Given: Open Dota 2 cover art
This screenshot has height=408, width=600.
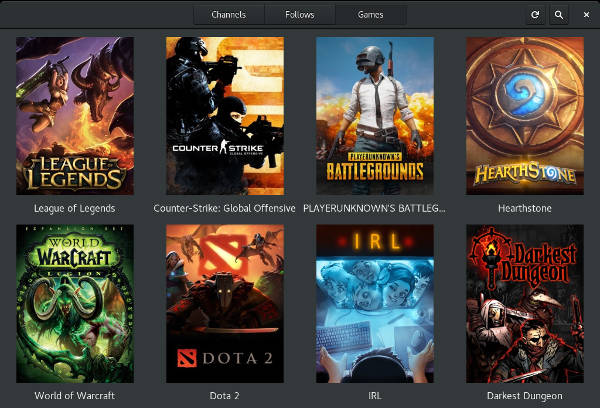Looking at the screenshot, I should tap(225, 304).
